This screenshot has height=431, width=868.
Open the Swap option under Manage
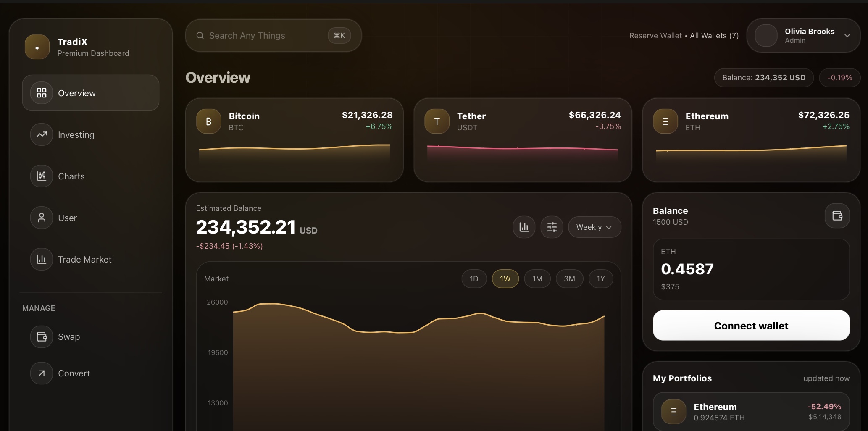pyautogui.click(x=69, y=337)
